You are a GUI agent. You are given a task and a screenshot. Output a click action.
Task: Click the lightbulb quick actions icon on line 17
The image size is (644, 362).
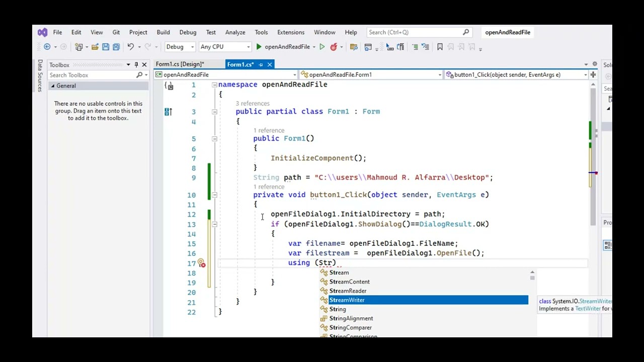click(x=201, y=263)
